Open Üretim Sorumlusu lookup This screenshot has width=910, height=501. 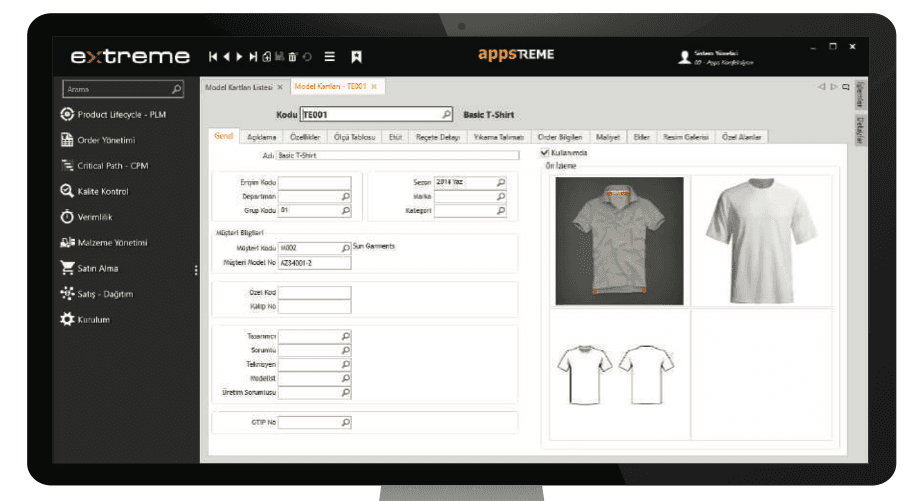tap(345, 392)
